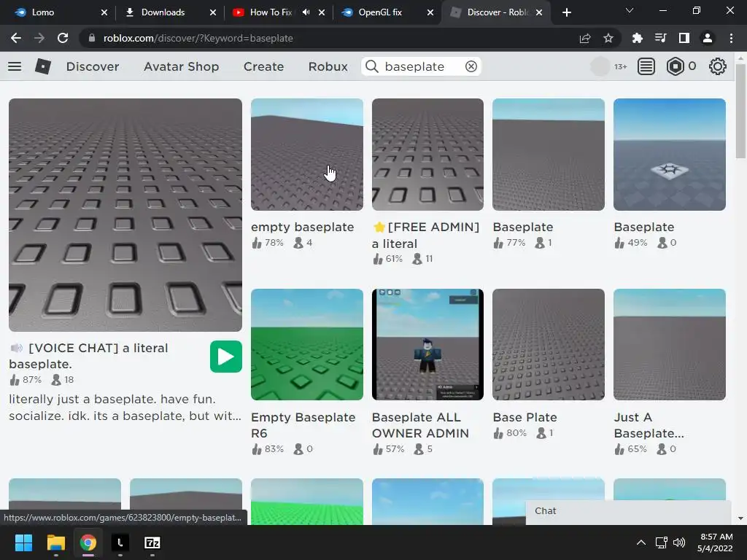Screen dimensions: 747x560
Task: Close the Lomo tab
Action: (x=104, y=12)
